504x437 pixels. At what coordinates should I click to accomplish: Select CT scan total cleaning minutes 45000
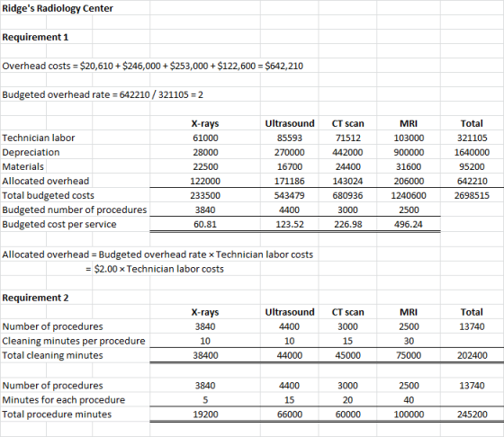click(x=348, y=356)
